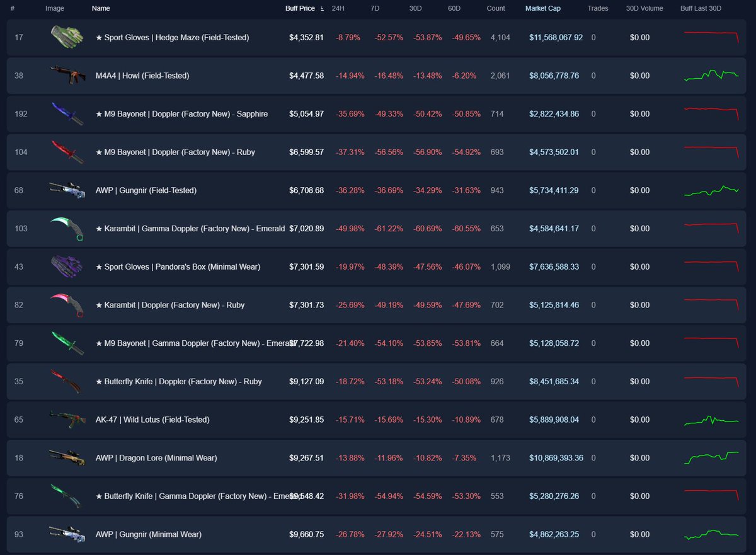
Task: Click the Buff Last 30D column header
Action: [701, 9]
